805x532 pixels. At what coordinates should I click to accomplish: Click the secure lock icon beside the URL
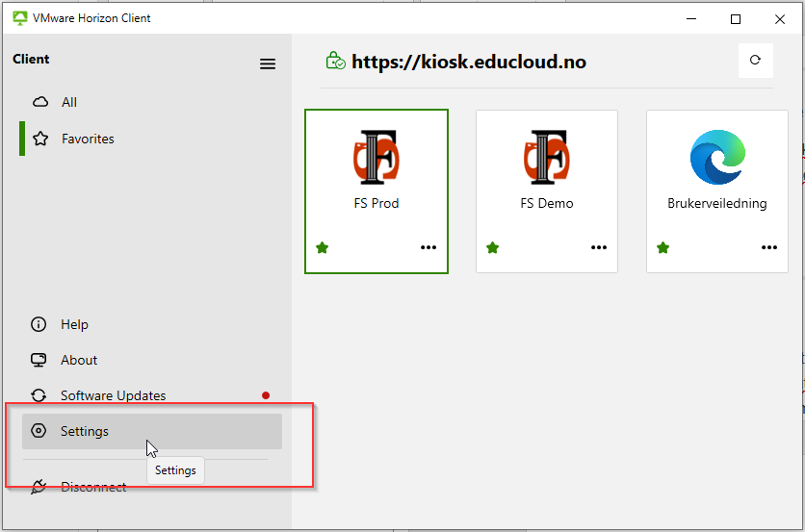pyautogui.click(x=335, y=62)
